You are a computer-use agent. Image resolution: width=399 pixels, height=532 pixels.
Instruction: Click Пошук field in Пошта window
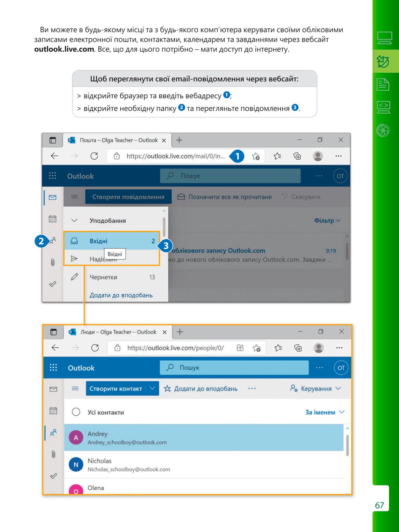(230, 176)
